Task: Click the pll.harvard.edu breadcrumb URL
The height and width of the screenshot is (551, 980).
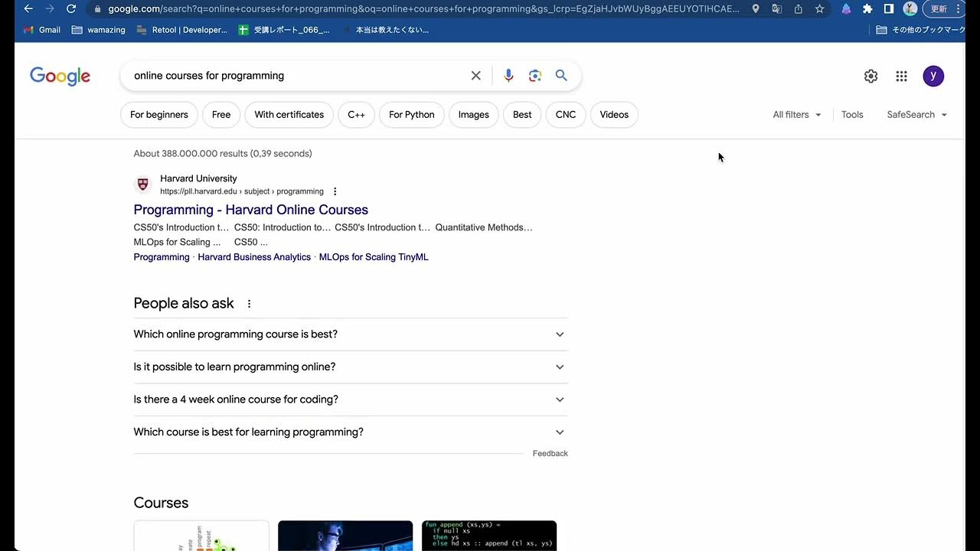Action: (242, 191)
